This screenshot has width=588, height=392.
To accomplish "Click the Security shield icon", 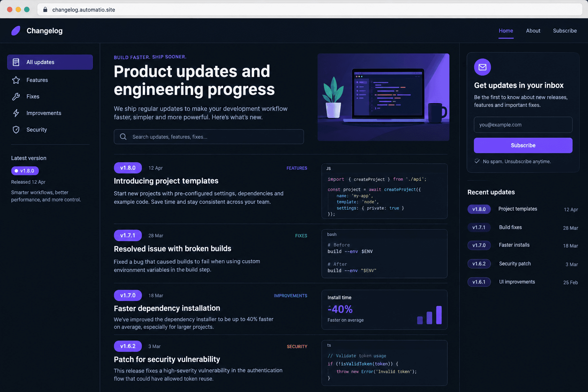I will coord(16,130).
